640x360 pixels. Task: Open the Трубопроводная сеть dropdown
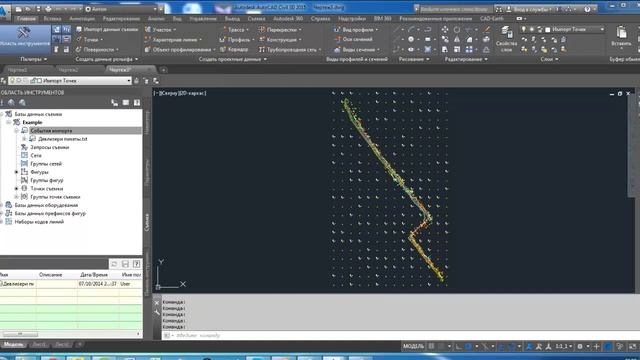[290, 49]
